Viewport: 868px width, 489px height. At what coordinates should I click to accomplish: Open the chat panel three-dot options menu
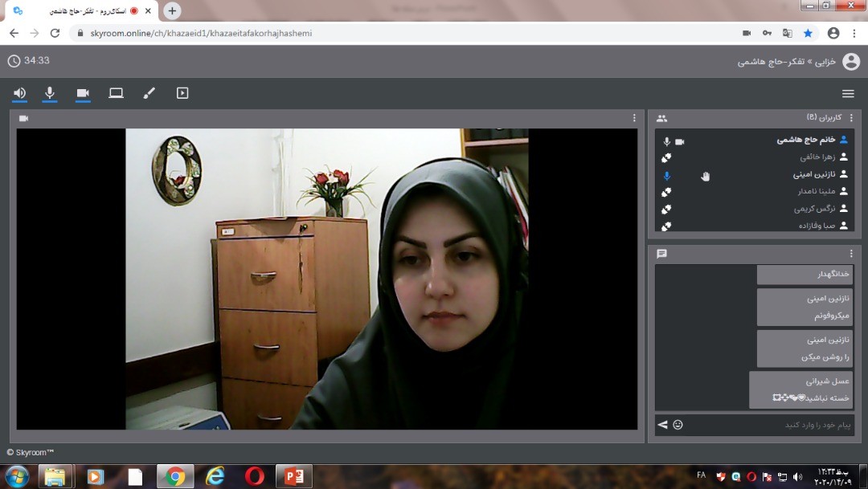851,254
